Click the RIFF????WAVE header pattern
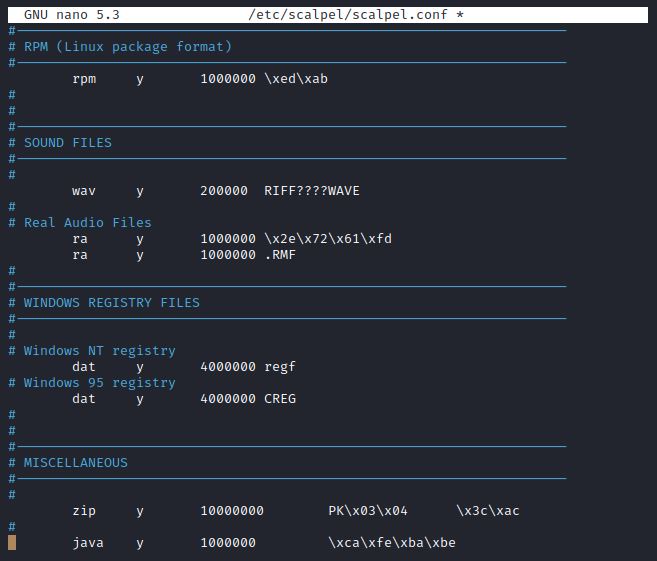This screenshot has height=561, width=657. tap(311, 191)
